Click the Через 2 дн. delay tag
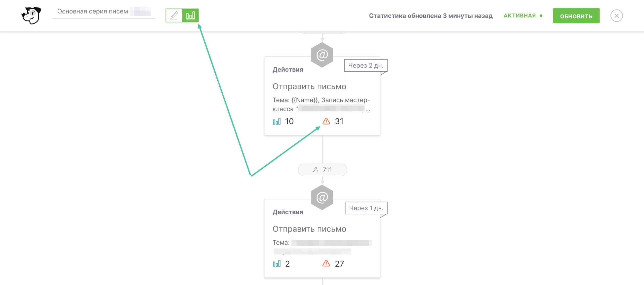This screenshot has width=644, height=285. [x=366, y=66]
